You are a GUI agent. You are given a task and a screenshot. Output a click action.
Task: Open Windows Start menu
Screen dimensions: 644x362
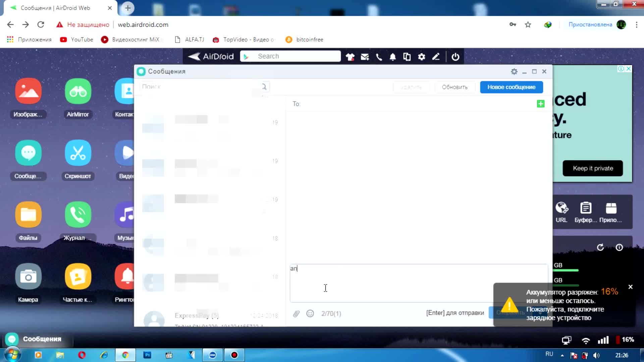point(12,355)
